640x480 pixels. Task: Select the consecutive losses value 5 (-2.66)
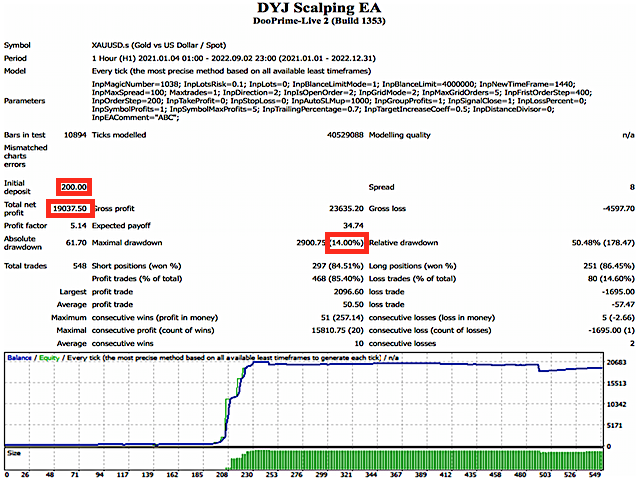point(618,318)
